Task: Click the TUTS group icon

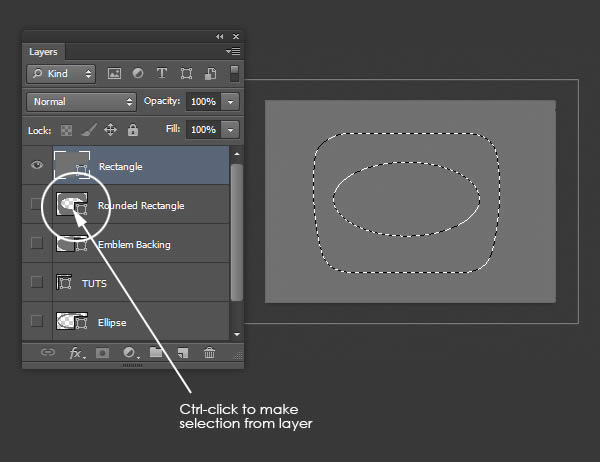Action: 64,282
